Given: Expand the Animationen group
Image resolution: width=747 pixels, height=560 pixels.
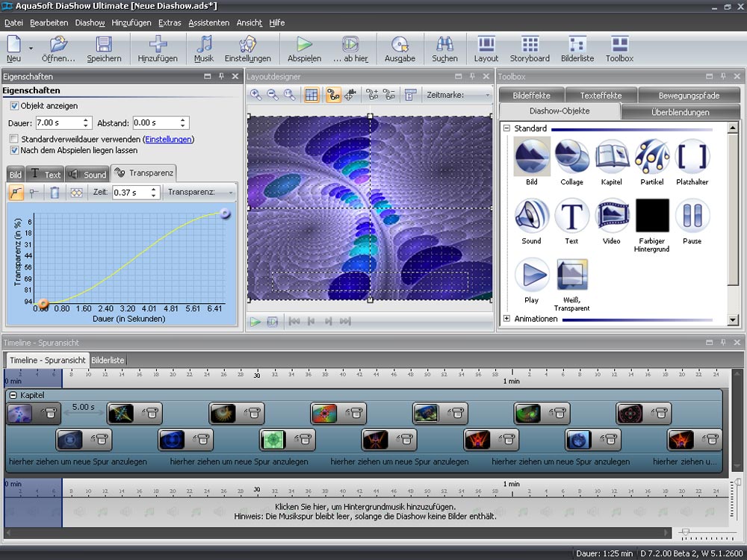Looking at the screenshot, I should click(x=507, y=319).
